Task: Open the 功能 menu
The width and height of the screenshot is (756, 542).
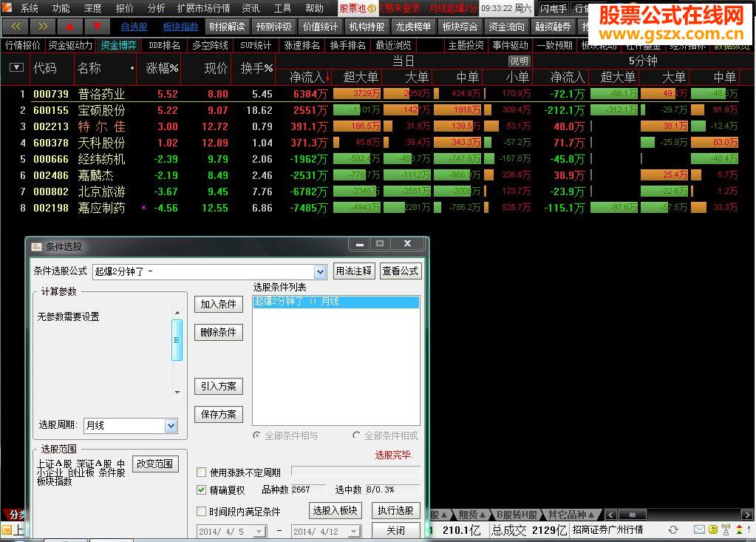Action: (61, 8)
